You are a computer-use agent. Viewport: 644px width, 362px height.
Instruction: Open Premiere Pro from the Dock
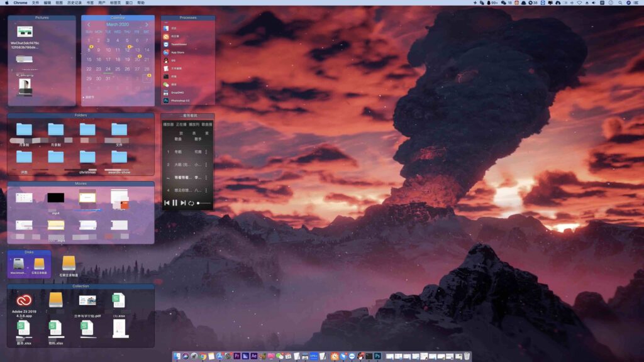click(237, 356)
